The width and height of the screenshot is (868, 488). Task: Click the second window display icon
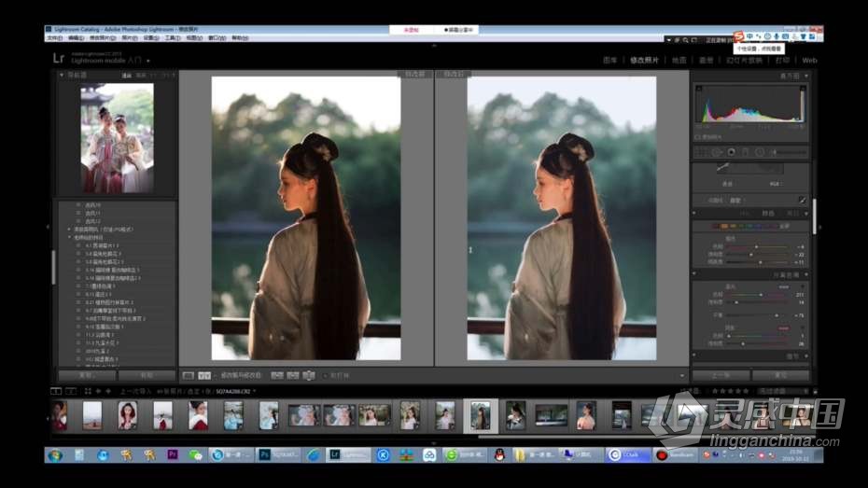[x=71, y=391]
